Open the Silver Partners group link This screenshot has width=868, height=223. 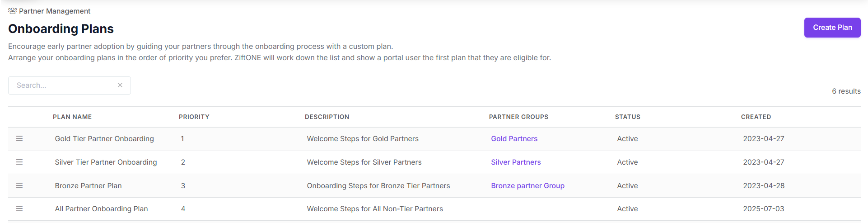tap(516, 162)
